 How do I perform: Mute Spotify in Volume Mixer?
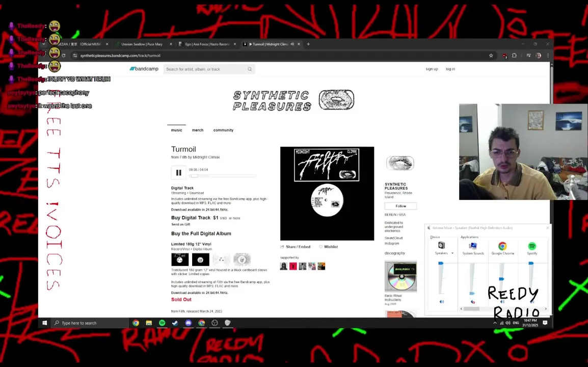(x=532, y=302)
